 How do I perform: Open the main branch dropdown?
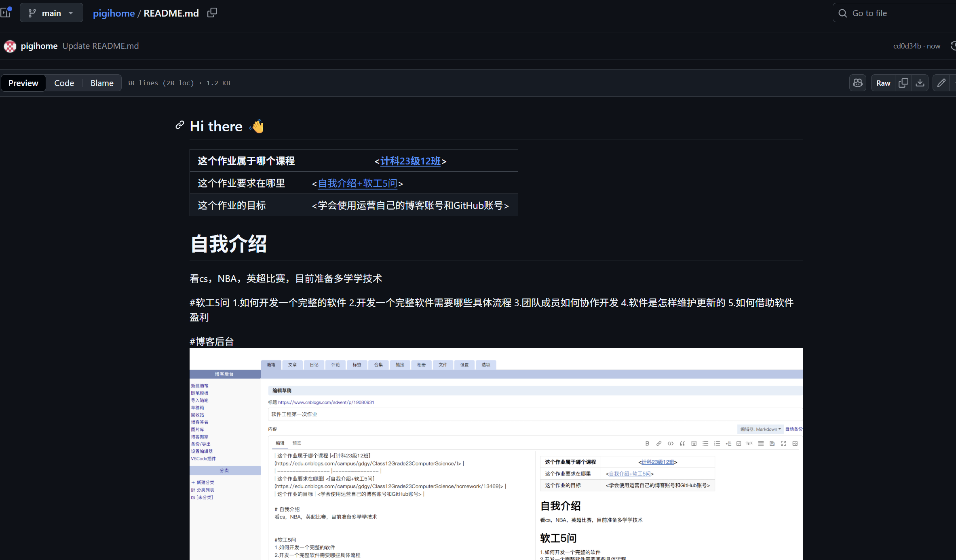(51, 13)
